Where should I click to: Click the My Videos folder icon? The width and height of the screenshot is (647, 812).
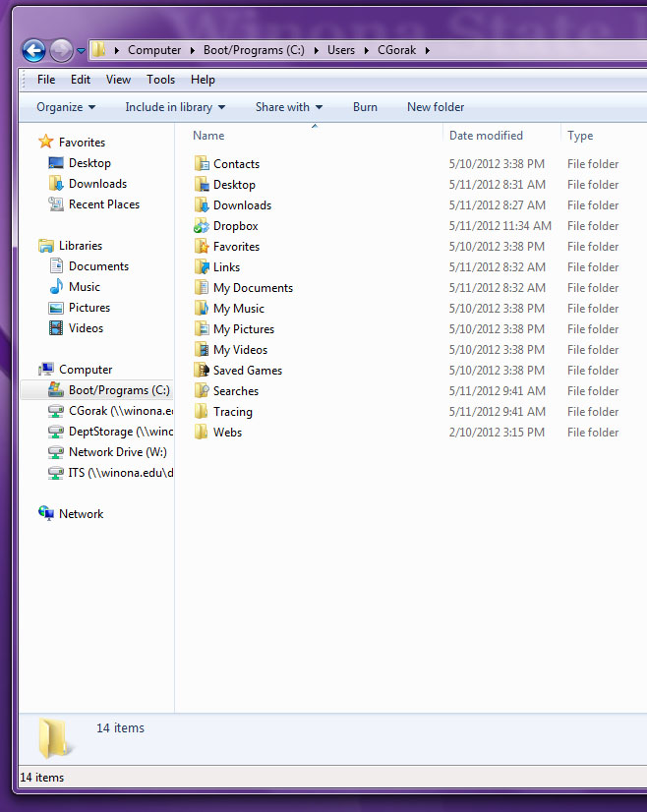202,350
